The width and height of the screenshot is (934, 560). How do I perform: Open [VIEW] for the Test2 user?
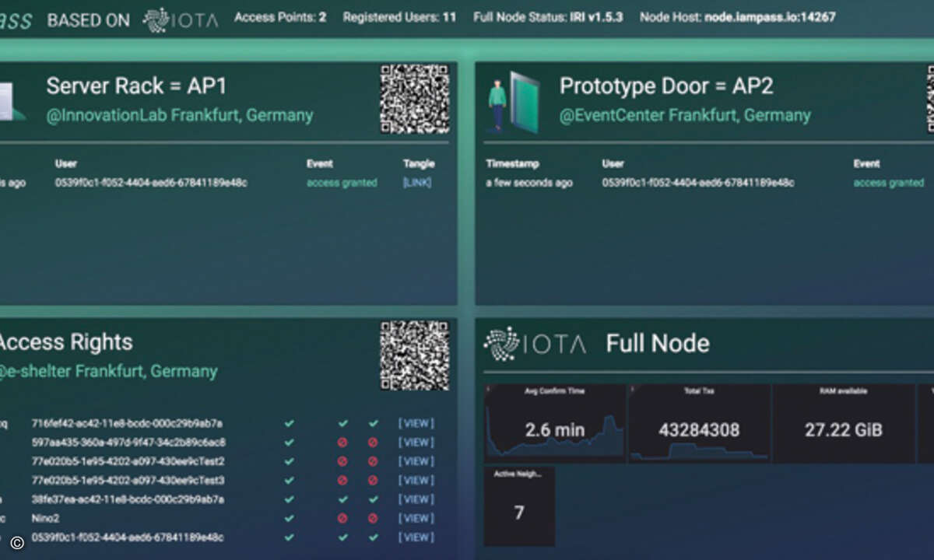[x=416, y=461]
